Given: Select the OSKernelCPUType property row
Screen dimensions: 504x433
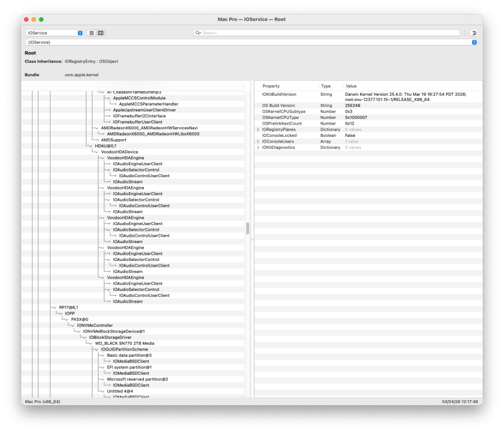Looking at the screenshot, I should pos(368,118).
